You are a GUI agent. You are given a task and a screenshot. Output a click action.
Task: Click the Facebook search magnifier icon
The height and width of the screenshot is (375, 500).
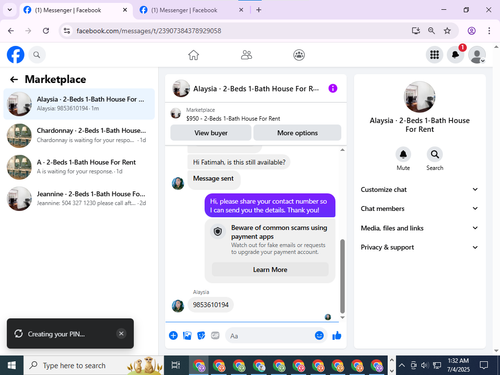point(37,55)
